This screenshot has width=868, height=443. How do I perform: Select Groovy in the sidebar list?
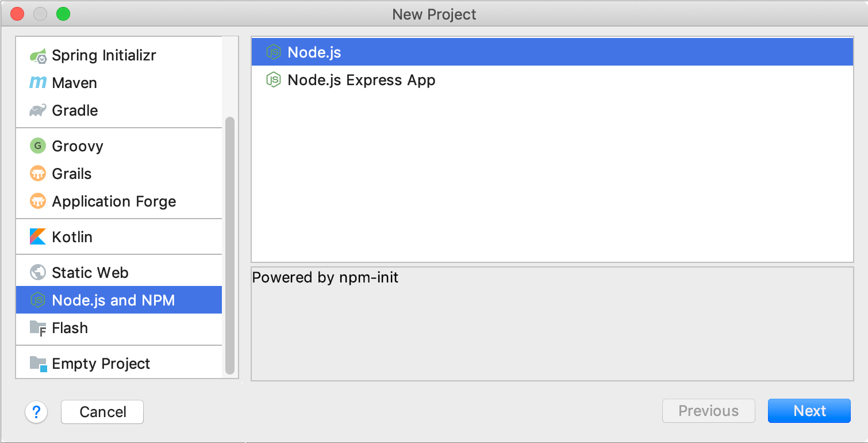click(119, 146)
